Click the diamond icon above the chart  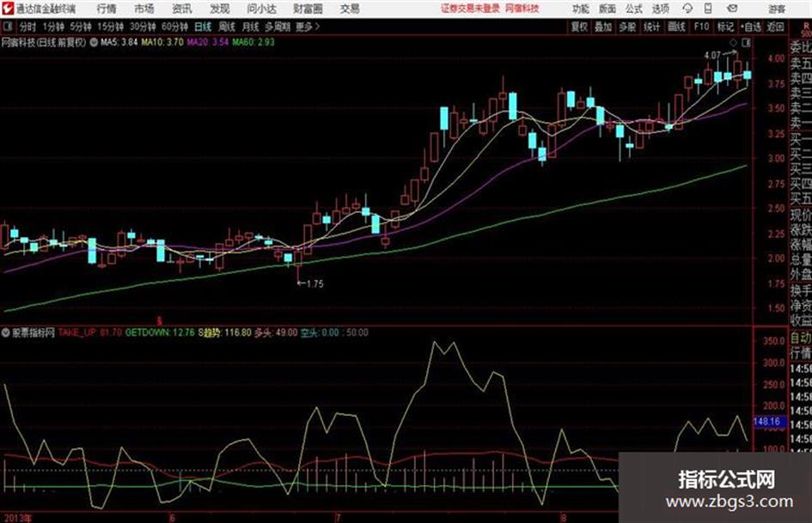[x=734, y=42]
